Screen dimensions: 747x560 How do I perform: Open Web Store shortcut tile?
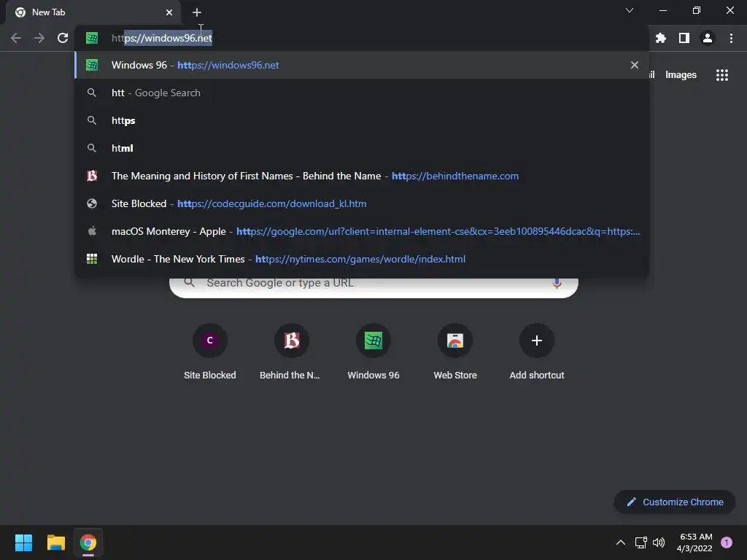[x=455, y=352]
